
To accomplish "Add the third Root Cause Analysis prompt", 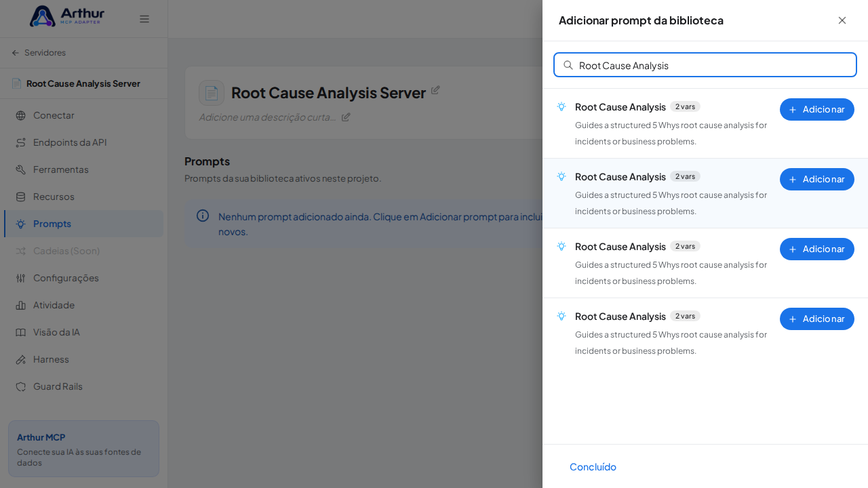I will 817,249.
